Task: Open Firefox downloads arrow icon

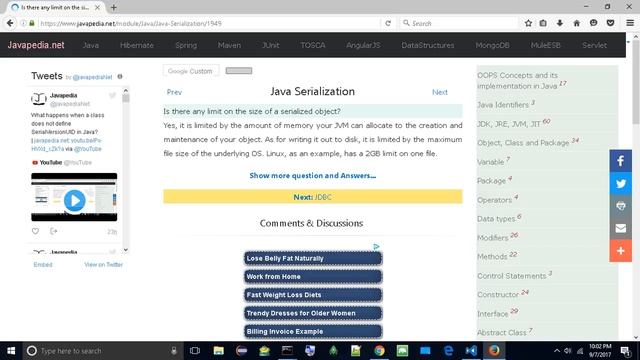Action: click(x=560, y=23)
